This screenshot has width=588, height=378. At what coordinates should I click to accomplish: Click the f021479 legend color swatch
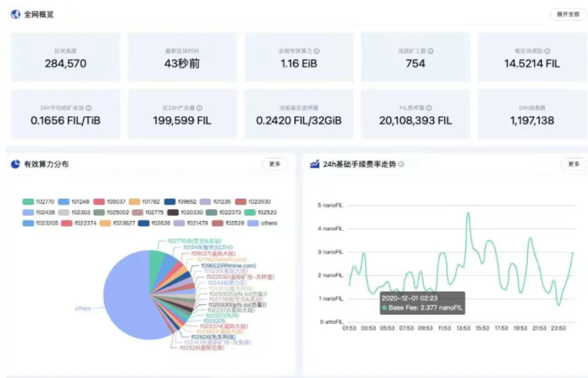point(179,223)
